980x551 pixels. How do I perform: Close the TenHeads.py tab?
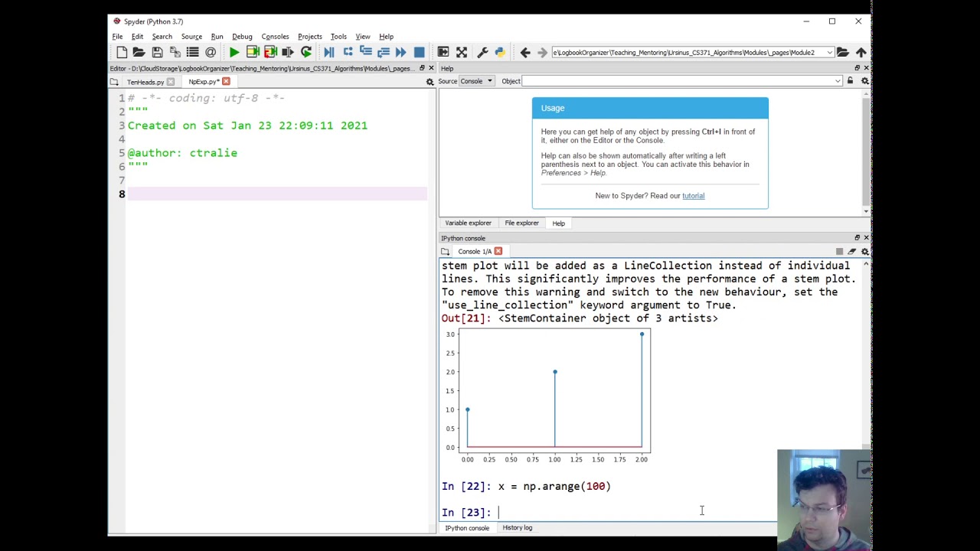point(170,82)
